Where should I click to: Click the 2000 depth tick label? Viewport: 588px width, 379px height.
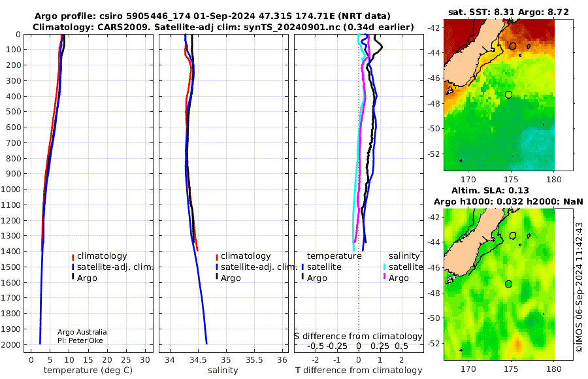(x=12, y=344)
